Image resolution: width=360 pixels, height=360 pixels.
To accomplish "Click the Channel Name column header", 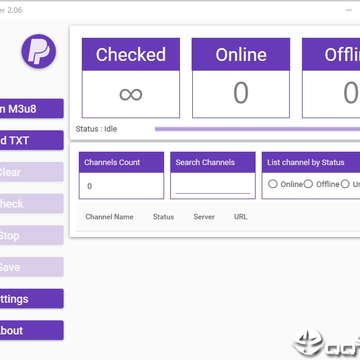I will [109, 217].
